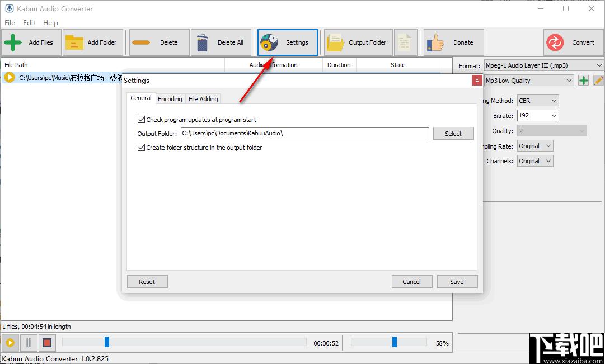Open the CBR encoding method dropdown
The width and height of the screenshot is (605, 364).
pos(538,100)
